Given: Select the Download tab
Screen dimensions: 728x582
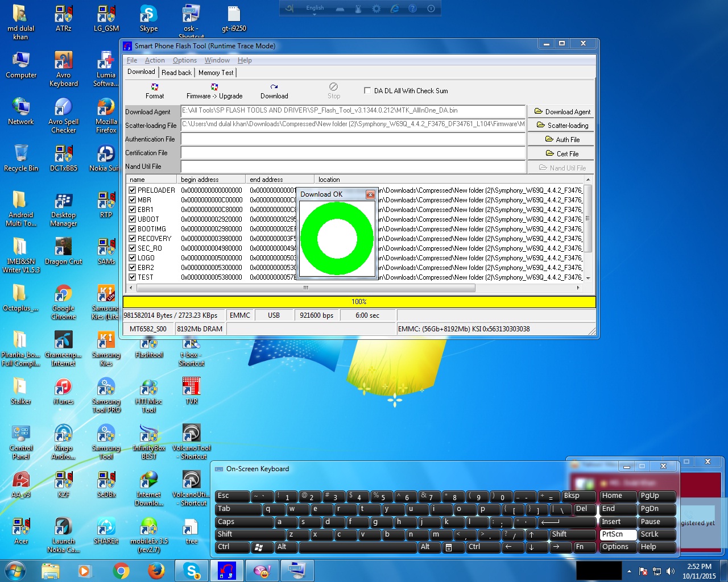Looking at the screenshot, I should [141, 72].
